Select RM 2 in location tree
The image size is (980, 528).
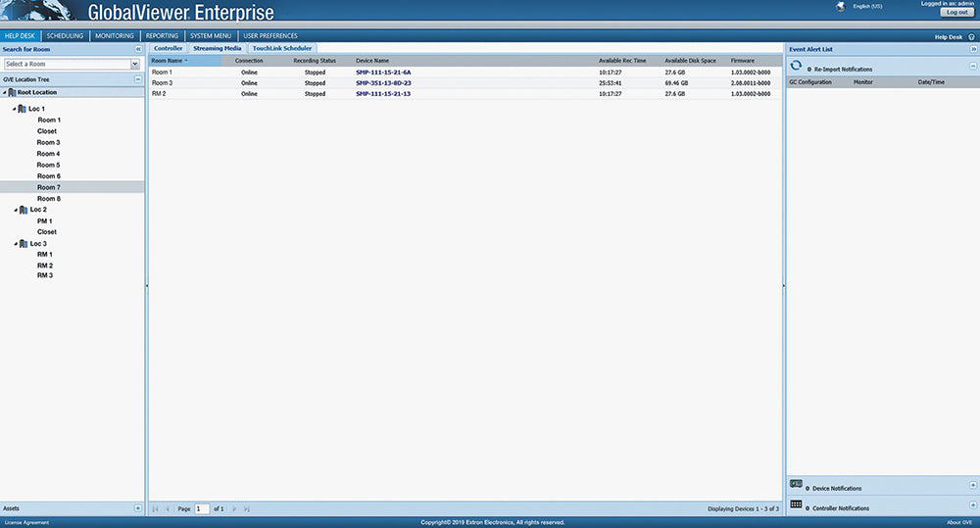pyautogui.click(x=44, y=265)
